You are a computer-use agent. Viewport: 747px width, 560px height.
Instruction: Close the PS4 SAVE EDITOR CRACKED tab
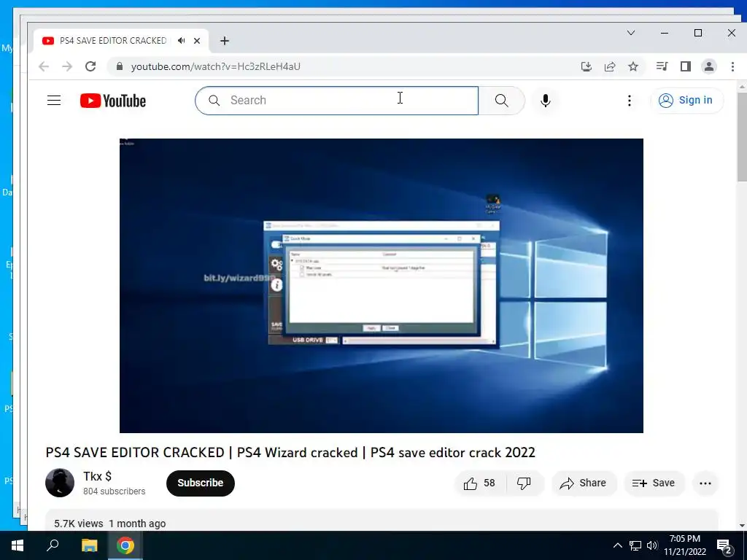point(197,41)
